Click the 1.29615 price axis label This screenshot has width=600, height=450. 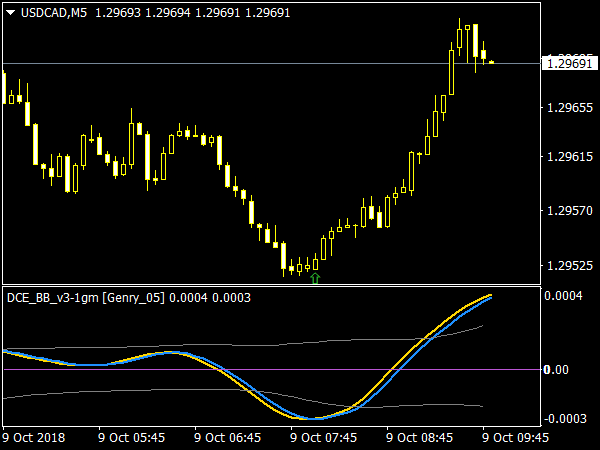pyautogui.click(x=570, y=157)
